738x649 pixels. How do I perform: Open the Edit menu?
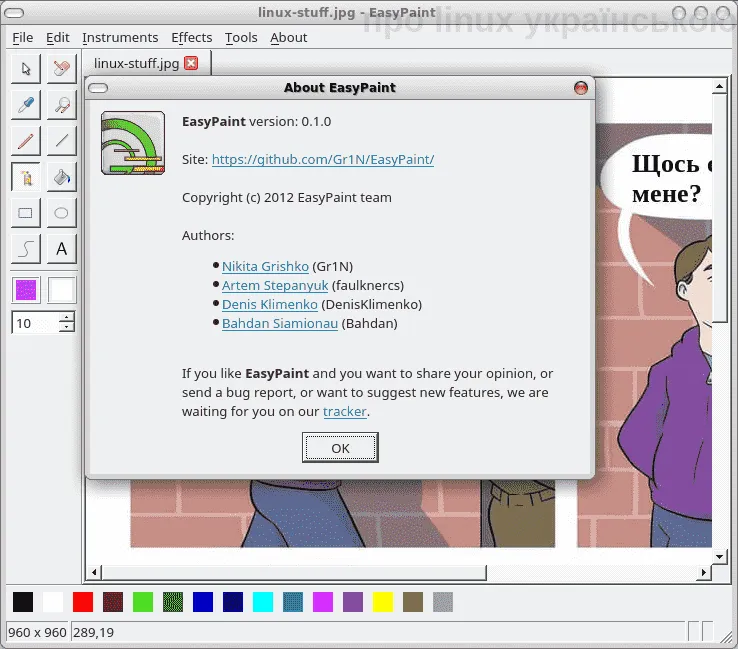tap(57, 38)
